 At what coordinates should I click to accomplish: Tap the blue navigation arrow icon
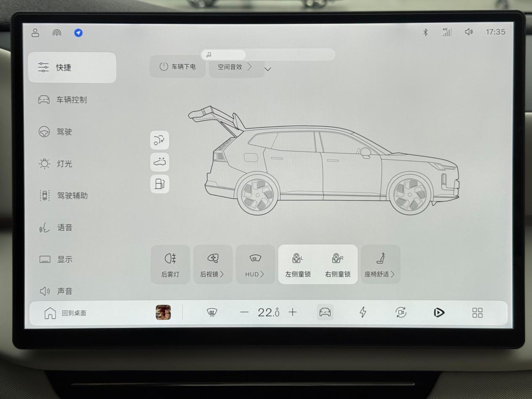[78, 33]
